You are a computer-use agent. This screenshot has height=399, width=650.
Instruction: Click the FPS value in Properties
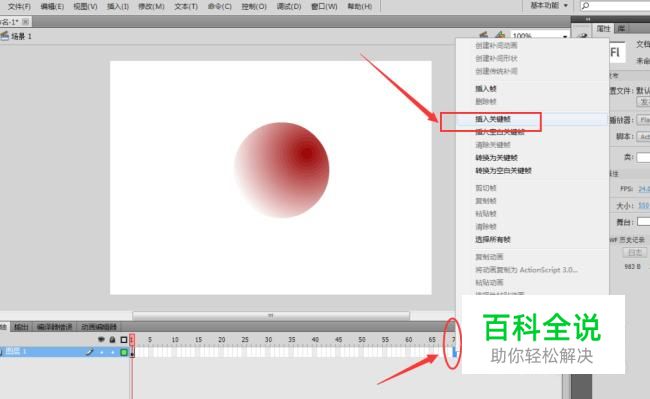tap(644, 189)
